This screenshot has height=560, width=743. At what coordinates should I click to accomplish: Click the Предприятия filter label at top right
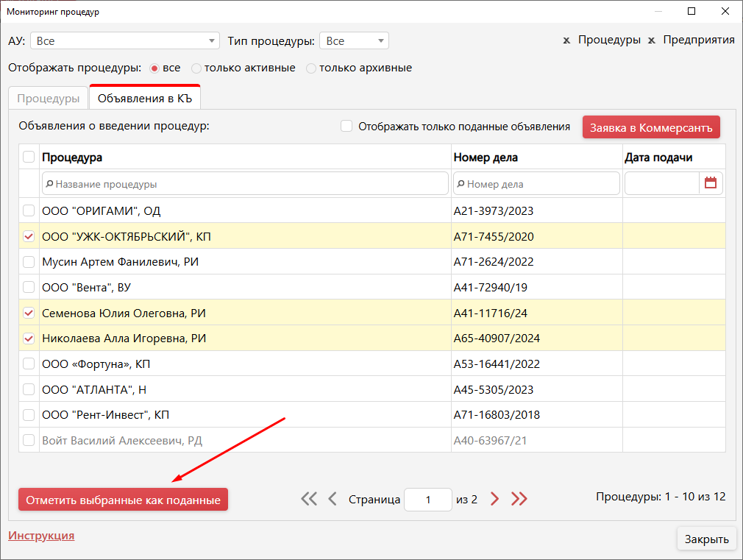coord(699,40)
